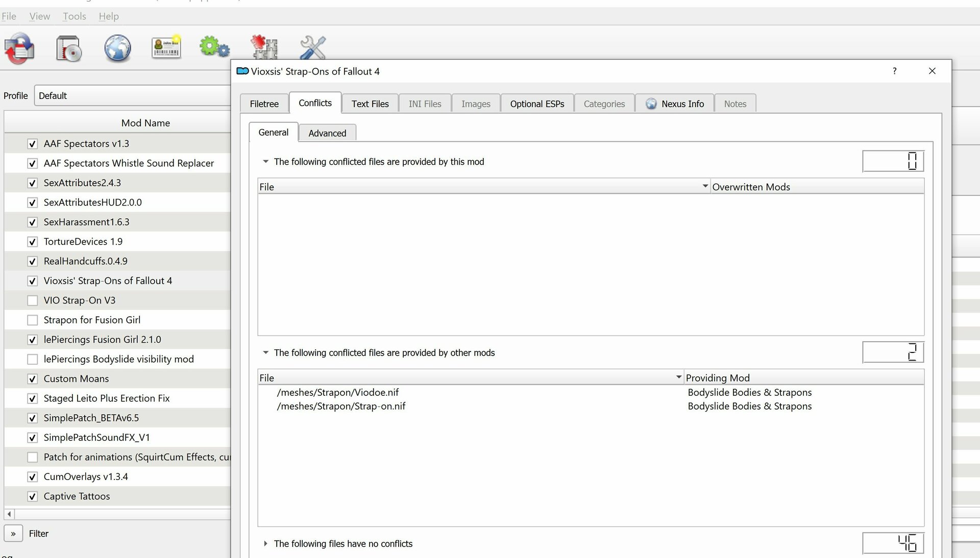980x558 pixels.
Task: Toggle Captive Tattoos checkbox
Action: [x=32, y=496]
